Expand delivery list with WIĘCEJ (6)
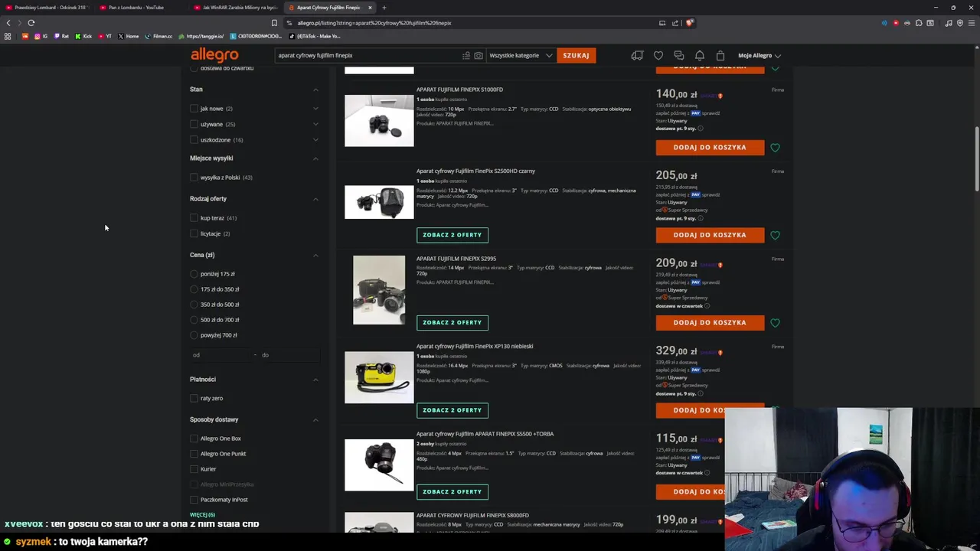The width and height of the screenshot is (980, 551). pos(202,515)
